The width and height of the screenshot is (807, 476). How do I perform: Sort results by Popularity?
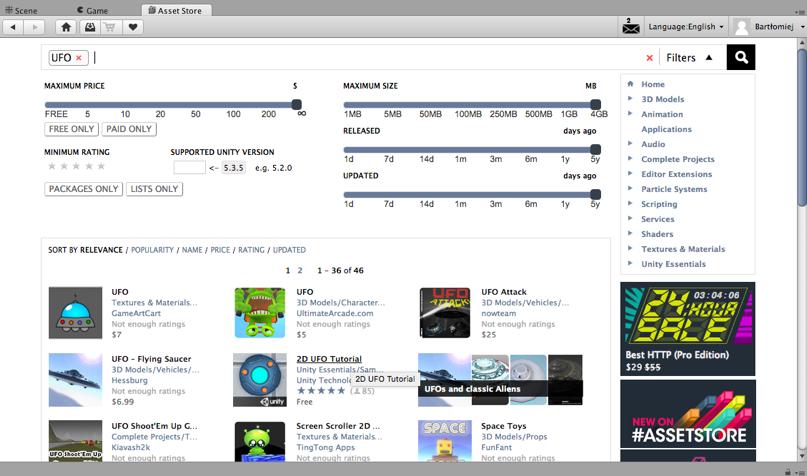(x=152, y=250)
